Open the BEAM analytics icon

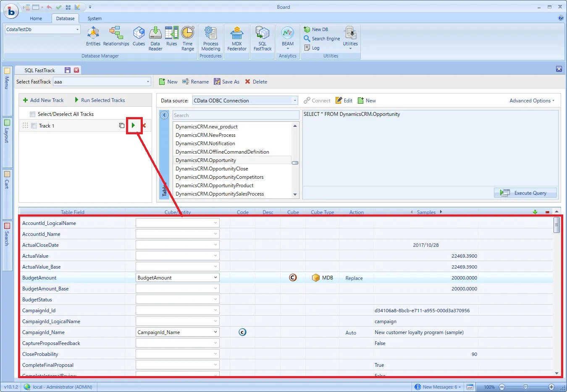[288, 33]
